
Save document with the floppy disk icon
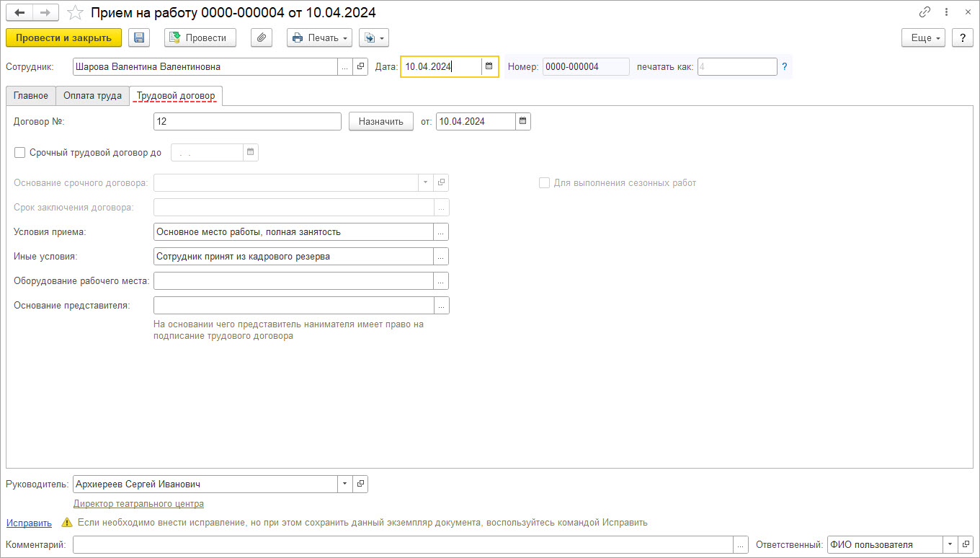click(x=139, y=38)
